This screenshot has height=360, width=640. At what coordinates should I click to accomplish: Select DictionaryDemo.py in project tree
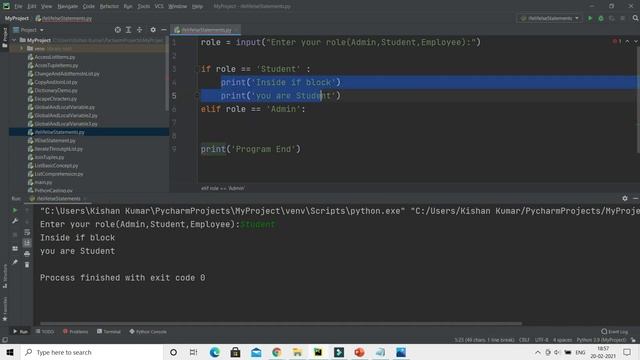pyautogui.click(x=56, y=90)
